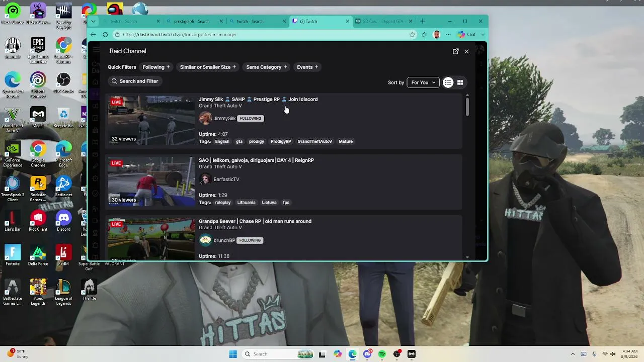Open JimmySilk channel name link

224,118
